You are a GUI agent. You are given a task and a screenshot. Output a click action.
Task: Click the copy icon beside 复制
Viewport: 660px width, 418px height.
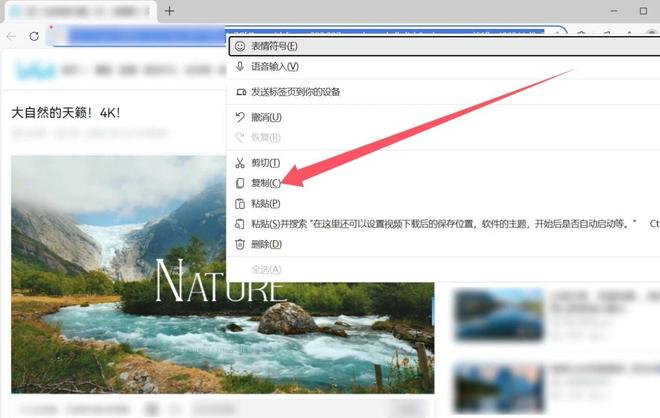pos(240,183)
